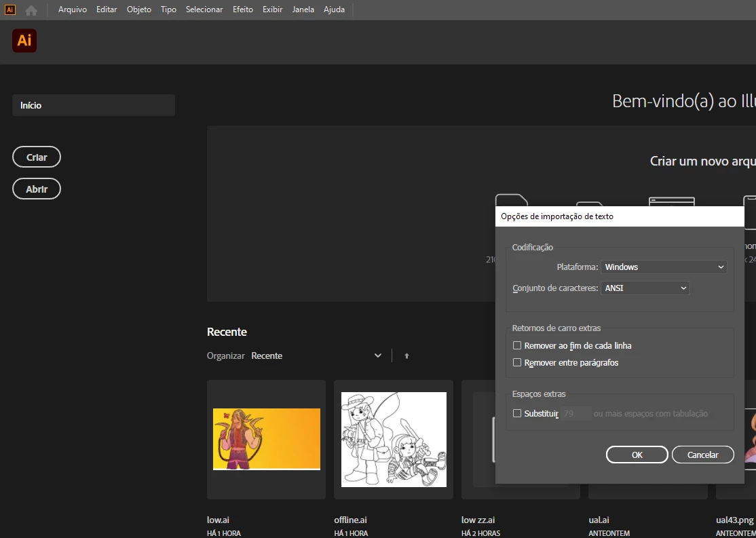The height and width of the screenshot is (538, 756).
Task: Open the Selecionar menu
Action: click(x=204, y=9)
